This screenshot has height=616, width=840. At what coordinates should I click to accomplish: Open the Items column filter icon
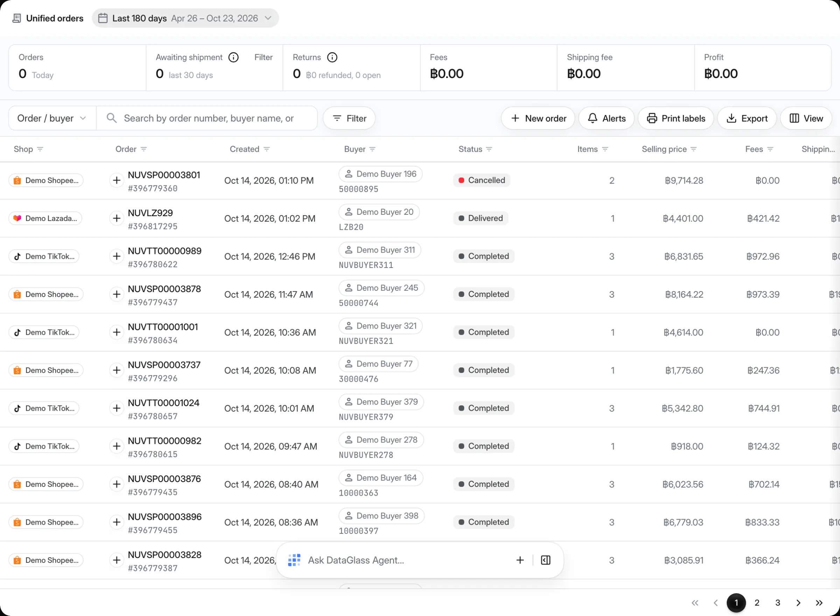pos(605,149)
